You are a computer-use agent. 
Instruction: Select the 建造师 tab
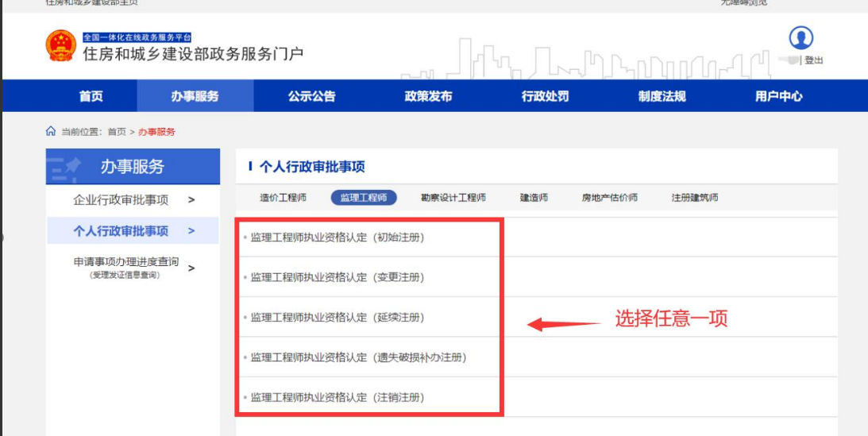point(534,198)
